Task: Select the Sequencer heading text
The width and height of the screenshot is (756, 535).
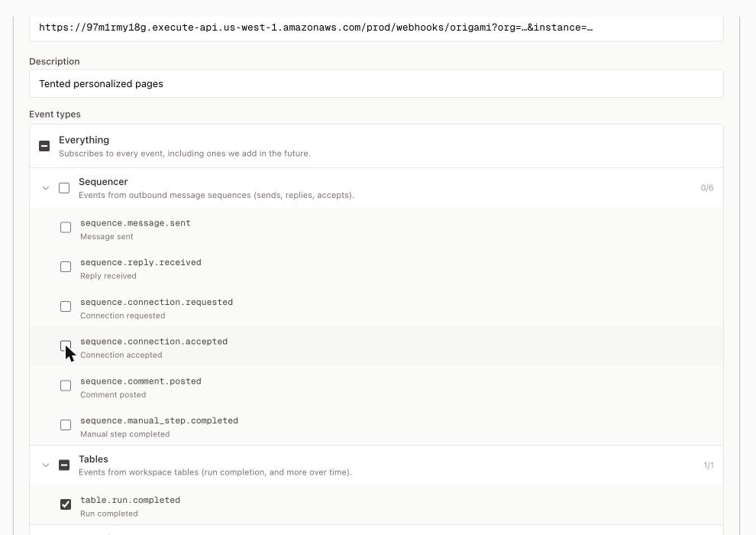Action: [x=103, y=182]
